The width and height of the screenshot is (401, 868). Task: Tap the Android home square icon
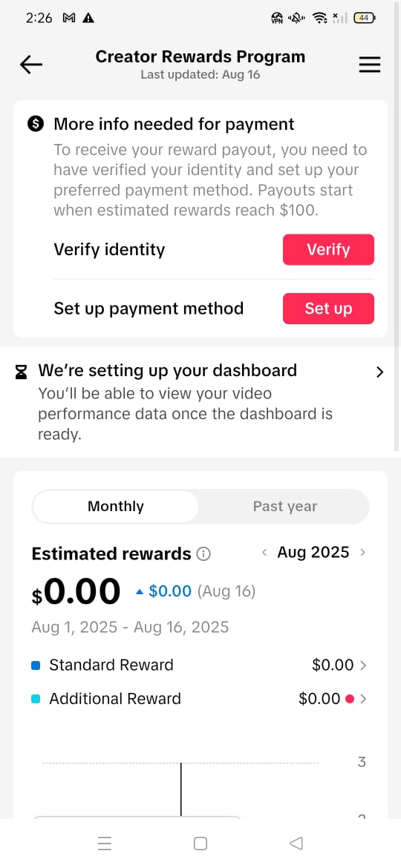coord(200,843)
